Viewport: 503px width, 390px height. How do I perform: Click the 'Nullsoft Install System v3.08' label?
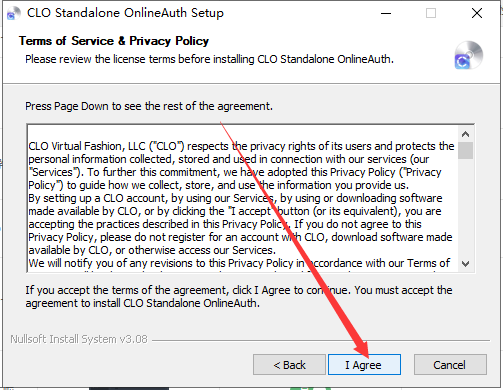(79, 339)
